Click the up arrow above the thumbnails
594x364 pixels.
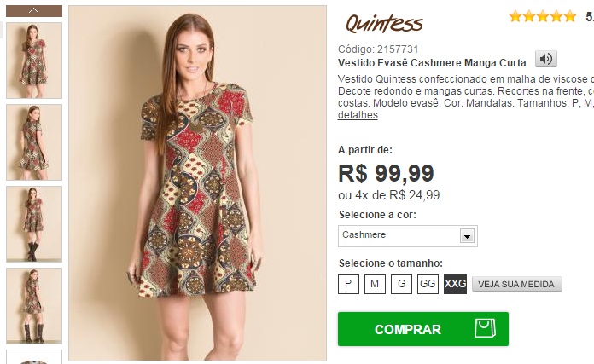[x=34, y=11]
